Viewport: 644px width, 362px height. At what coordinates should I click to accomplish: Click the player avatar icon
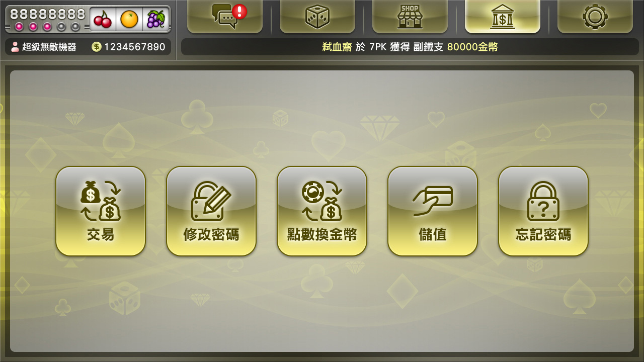click(x=15, y=47)
